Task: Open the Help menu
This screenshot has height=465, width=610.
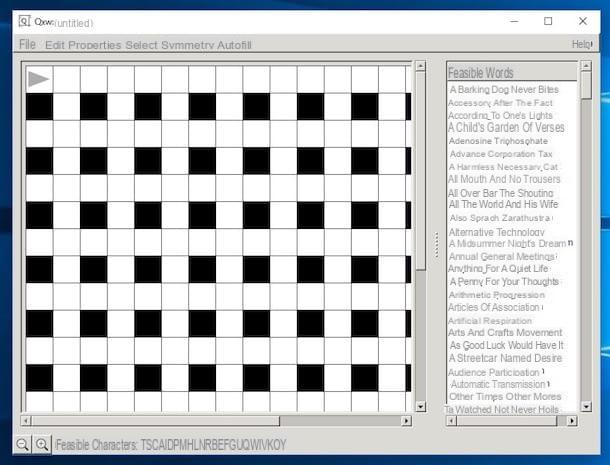Action: 581,45
